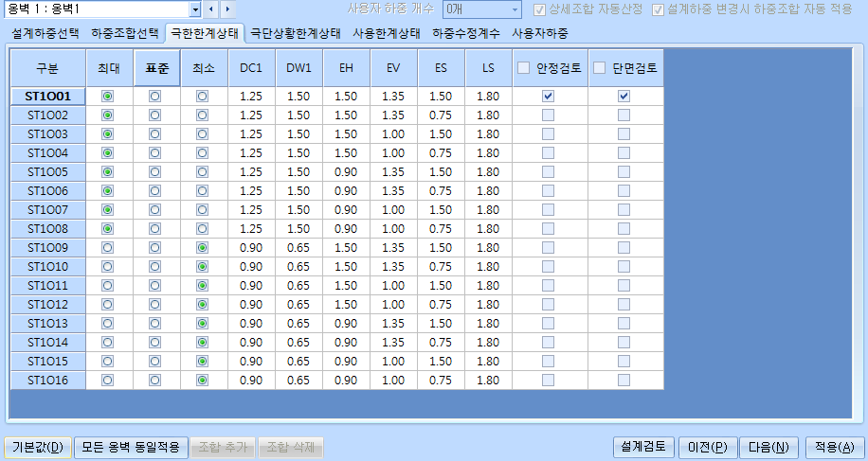Click EV value 1.35 in ST1O13 row
The width and height of the screenshot is (868, 461).
[393, 323]
